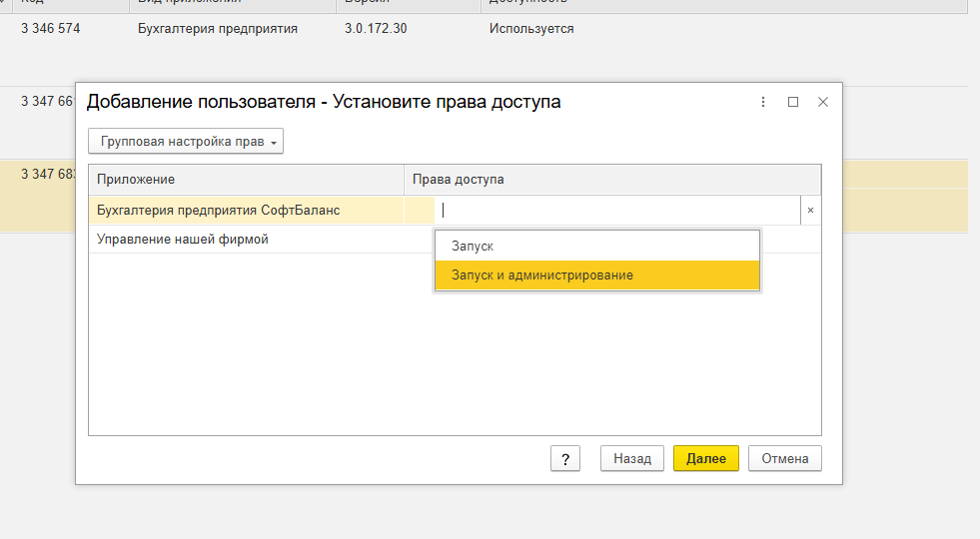Click Бухгалтерия предприятия cell in background list
Viewport: 980px width, 539px height.
(218, 29)
